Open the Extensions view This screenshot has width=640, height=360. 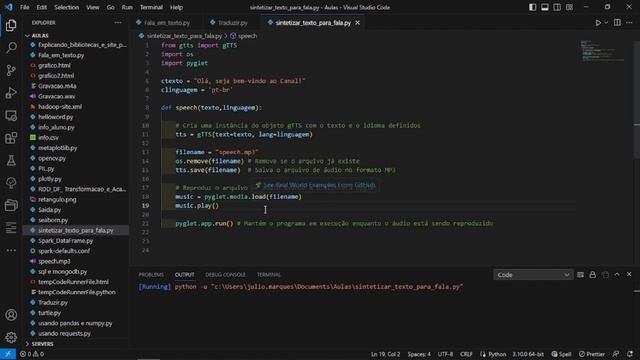11,138
